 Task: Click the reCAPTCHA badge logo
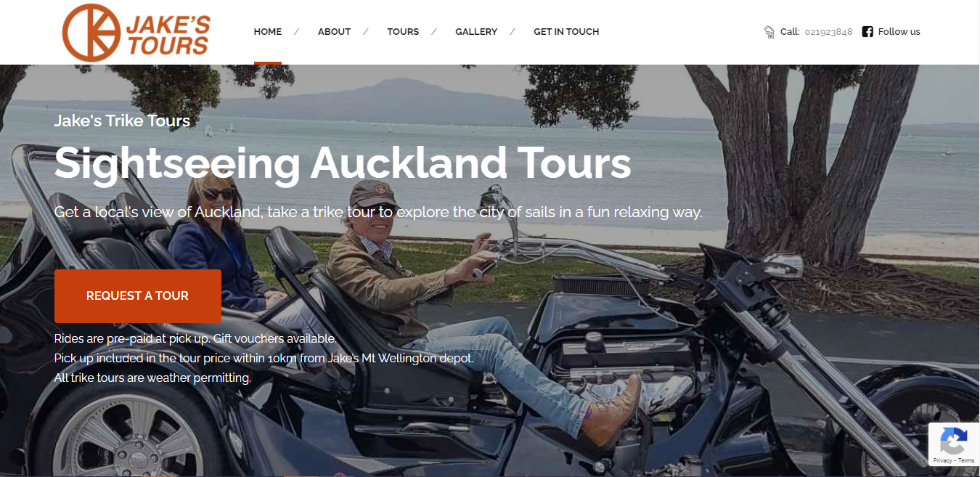point(953,441)
